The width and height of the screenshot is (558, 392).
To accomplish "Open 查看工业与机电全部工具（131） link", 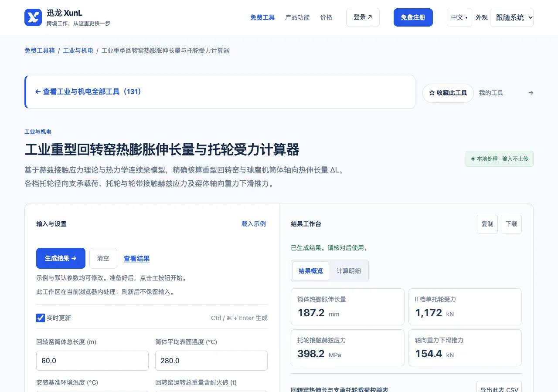I will point(88,92).
